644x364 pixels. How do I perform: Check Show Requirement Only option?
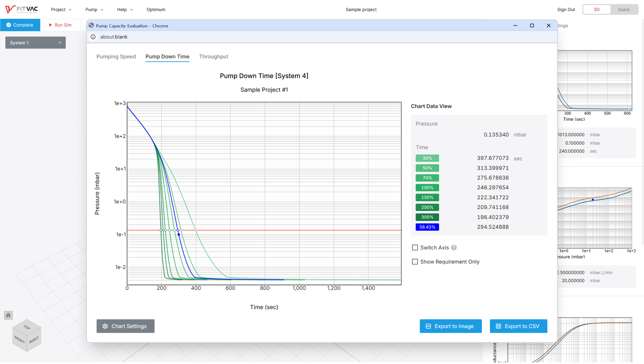pos(415,262)
